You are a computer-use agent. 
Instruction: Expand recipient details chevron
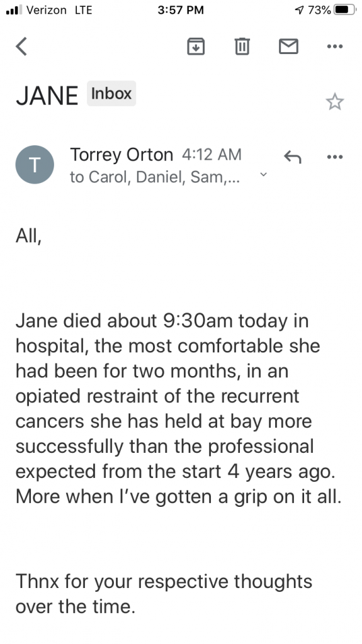click(264, 175)
